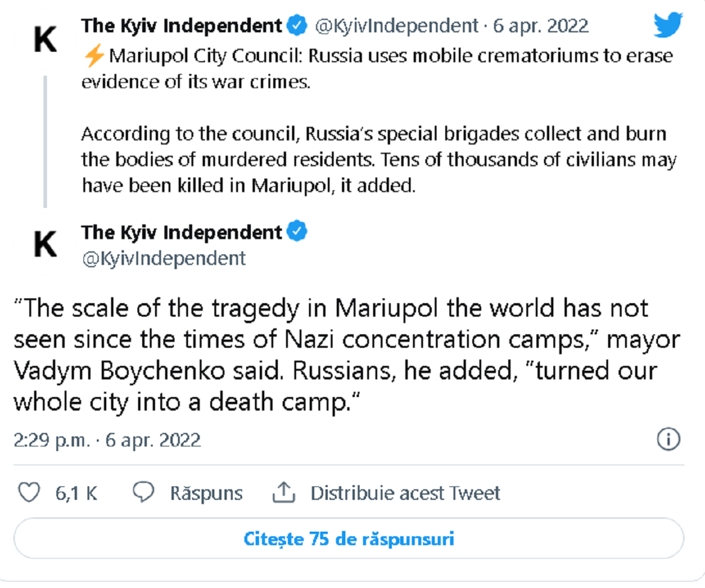Viewport: 705px width, 588px height.
Task: Open @KyivIndependent handle in the parent tweet
Action: point(397,26)
